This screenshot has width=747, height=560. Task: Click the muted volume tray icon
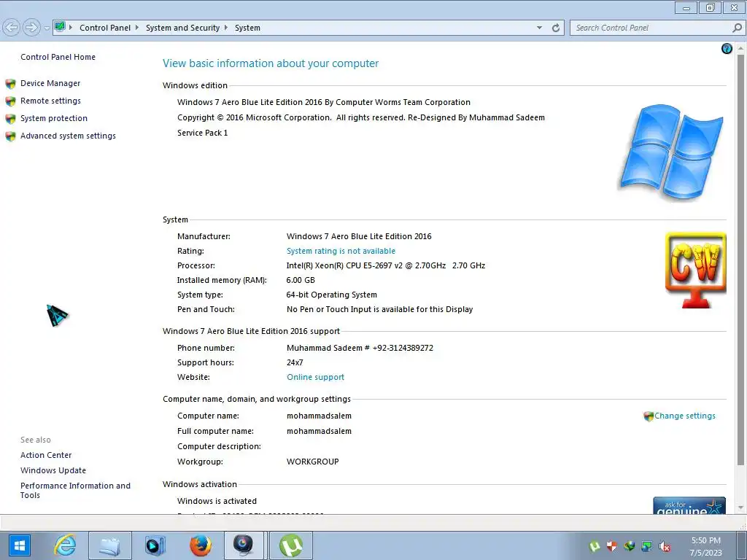point(665,546)
